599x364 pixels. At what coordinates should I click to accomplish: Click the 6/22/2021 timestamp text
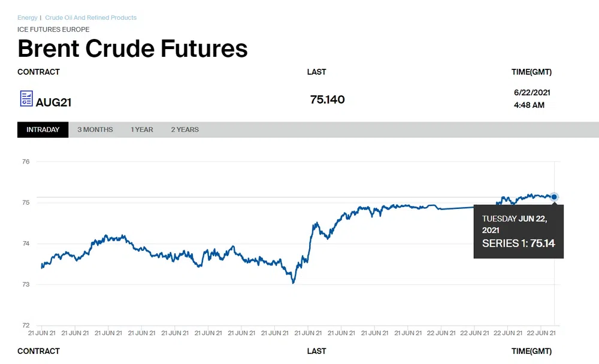point(532,93)
